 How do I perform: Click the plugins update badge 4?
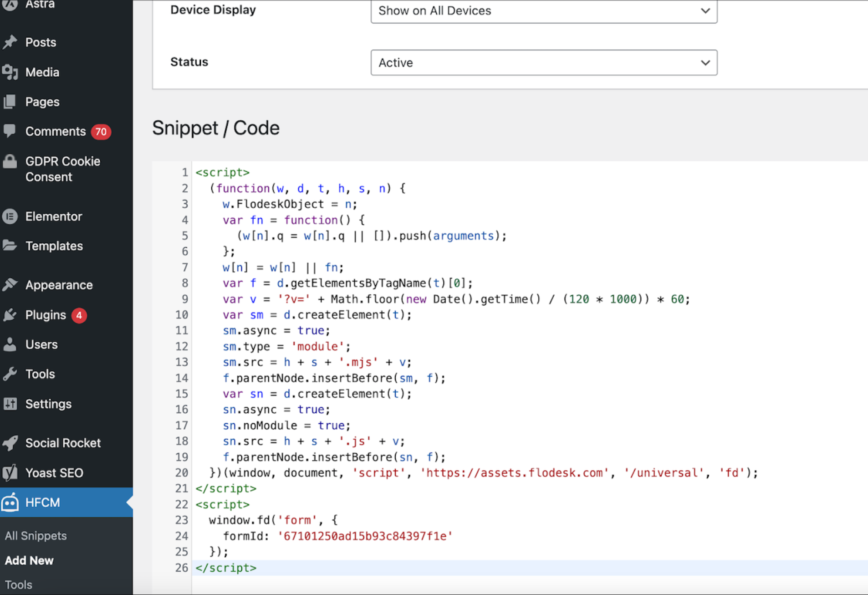coord(79,315)
